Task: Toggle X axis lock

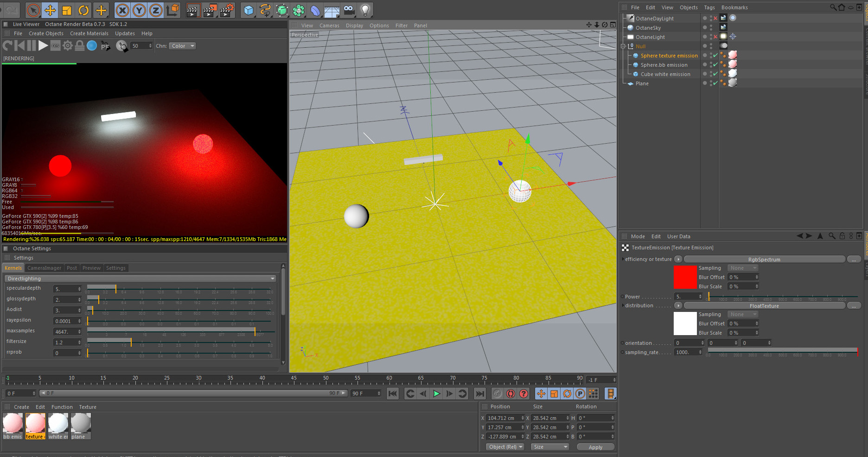Action: pyautogui.click(x=122, y=10)
